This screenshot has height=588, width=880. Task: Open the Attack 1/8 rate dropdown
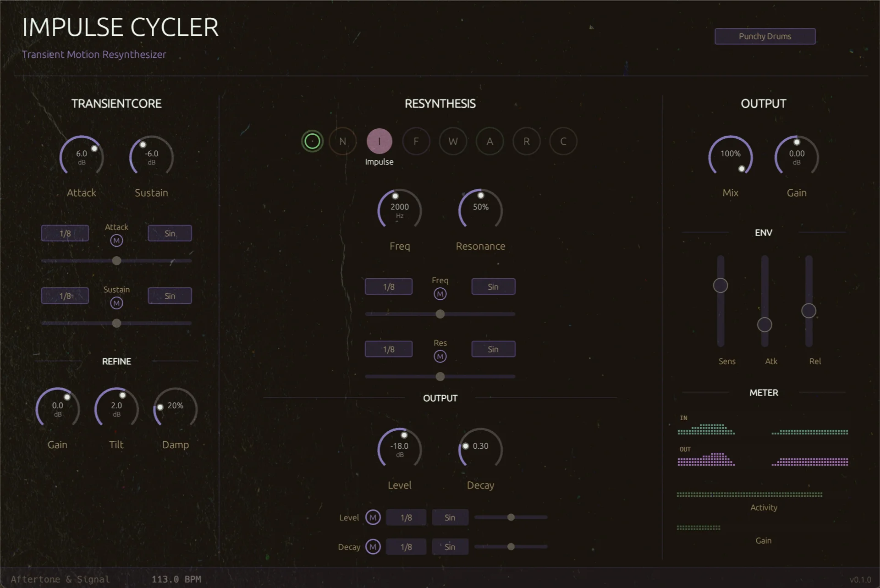coord(65,233)
